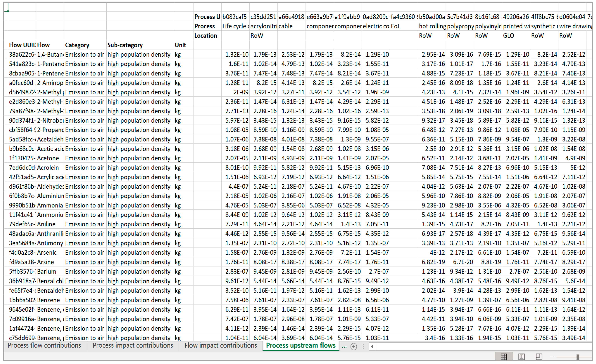Select hot rolling process cell
The height and width of the screenshot is (364, 596).
coord(432,26)
